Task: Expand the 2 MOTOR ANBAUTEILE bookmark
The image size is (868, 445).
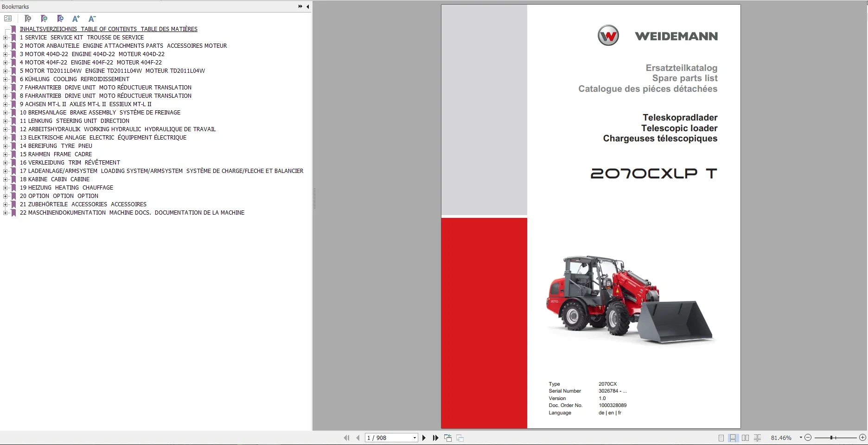Action: [x=5, y=46]
